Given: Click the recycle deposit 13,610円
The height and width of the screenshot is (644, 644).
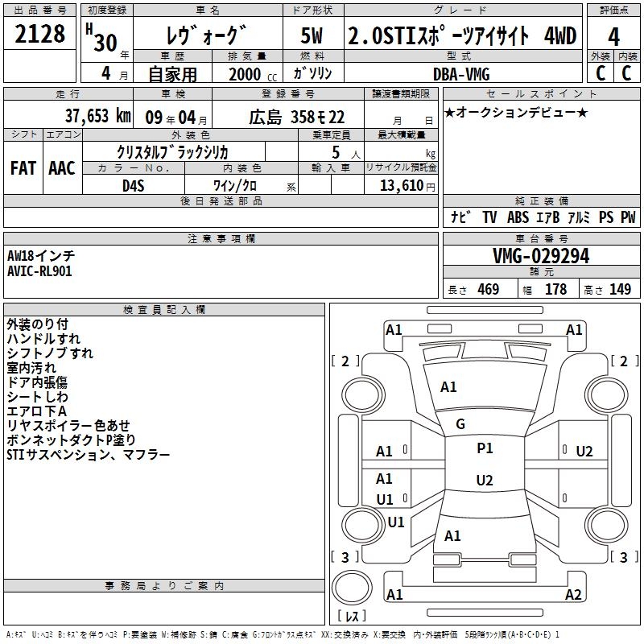Looking at the screenshot, I should (407, 186).
